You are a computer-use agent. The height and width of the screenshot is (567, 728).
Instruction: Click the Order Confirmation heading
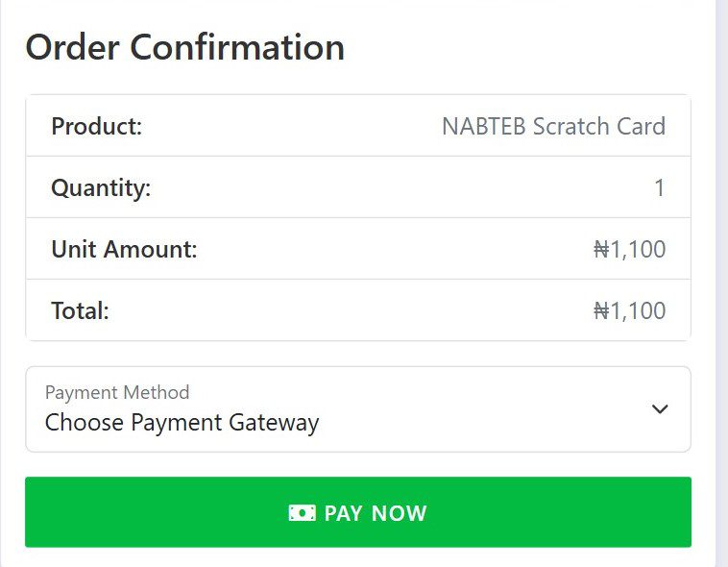(x=184, y=47)
